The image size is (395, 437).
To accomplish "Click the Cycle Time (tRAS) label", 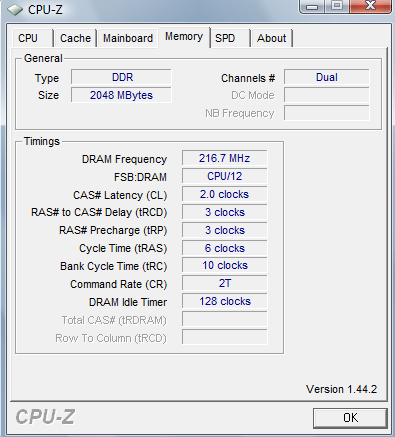I will tap(123, 249).
